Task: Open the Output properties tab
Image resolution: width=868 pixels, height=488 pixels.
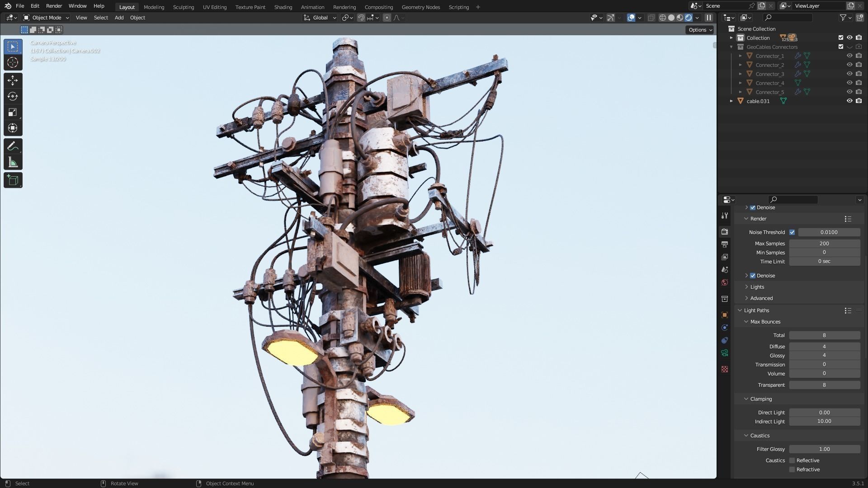Action: coord(725,244)
